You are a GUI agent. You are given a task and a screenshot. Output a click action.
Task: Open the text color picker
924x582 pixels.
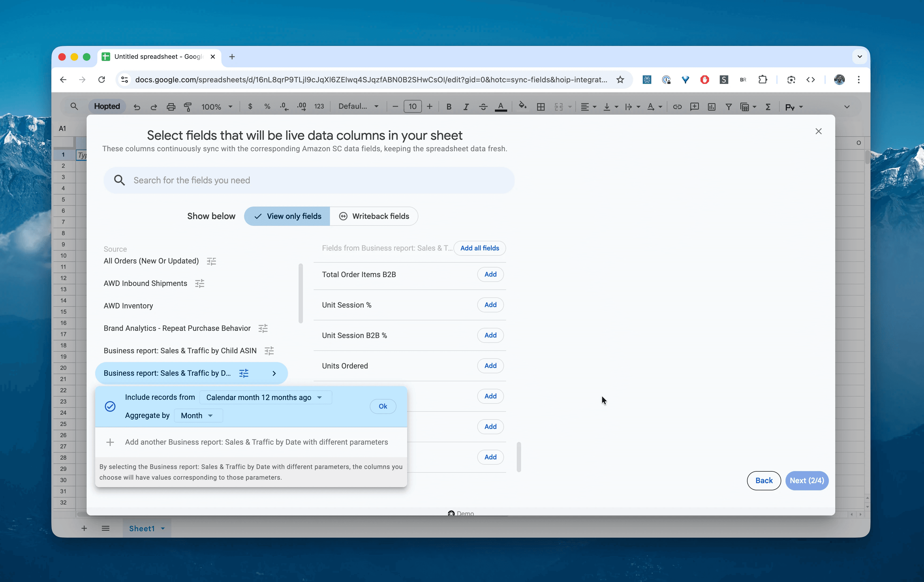click(501, 107)
